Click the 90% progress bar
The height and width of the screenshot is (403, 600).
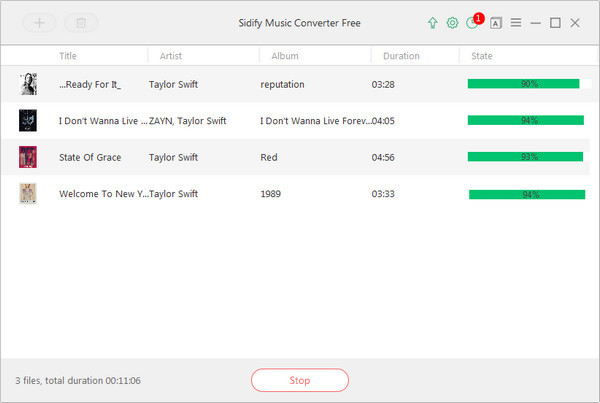[x=529, y=83]
